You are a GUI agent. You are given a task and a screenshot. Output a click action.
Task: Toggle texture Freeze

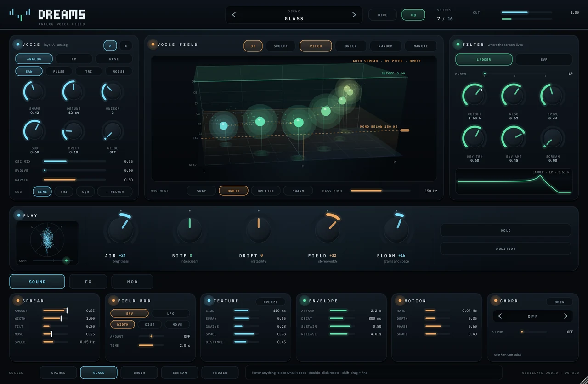(271, 302)
